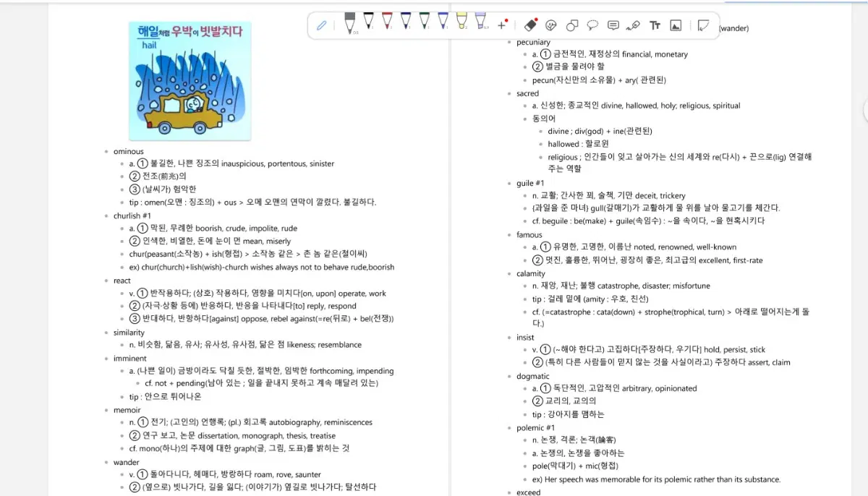The width and height of the screenshot is (868, 496).
Task: Toggle the blue drawing mode pencil icon
Action: coord(322,25)
